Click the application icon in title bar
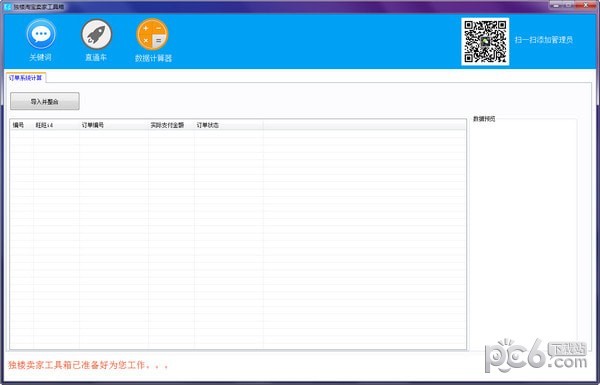 7,7
